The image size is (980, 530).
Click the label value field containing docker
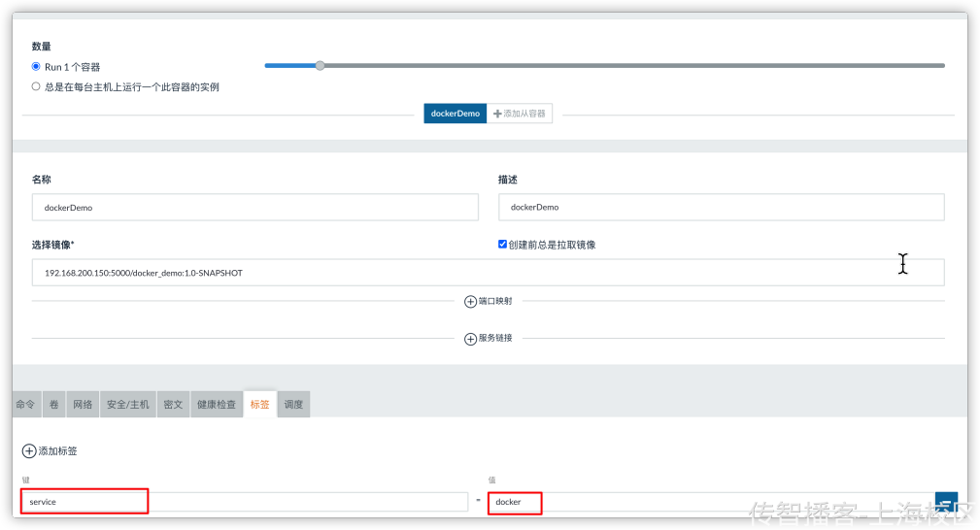711,502
